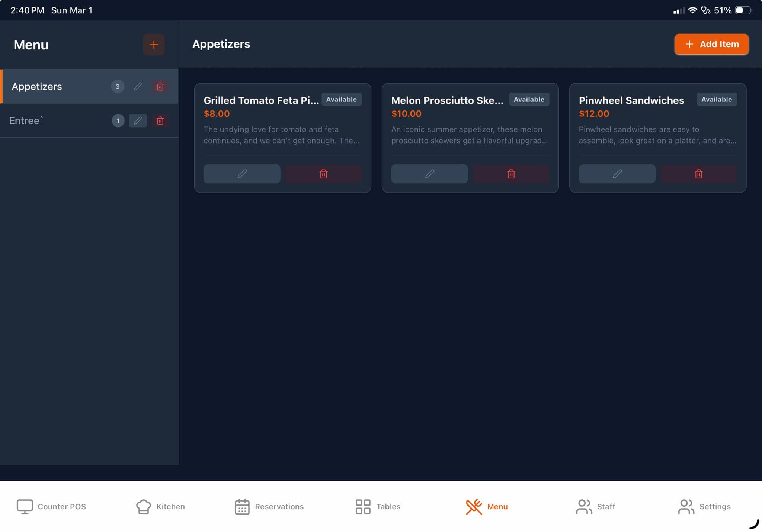Click the Add Item button
762x532 pixels.
tap(711, 44)
